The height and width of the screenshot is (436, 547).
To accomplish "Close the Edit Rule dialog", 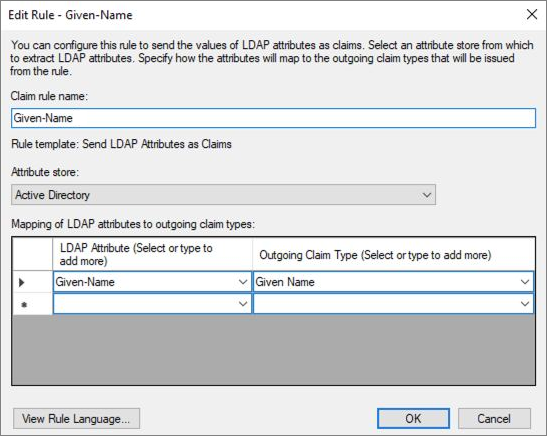I will click(532, 14).
